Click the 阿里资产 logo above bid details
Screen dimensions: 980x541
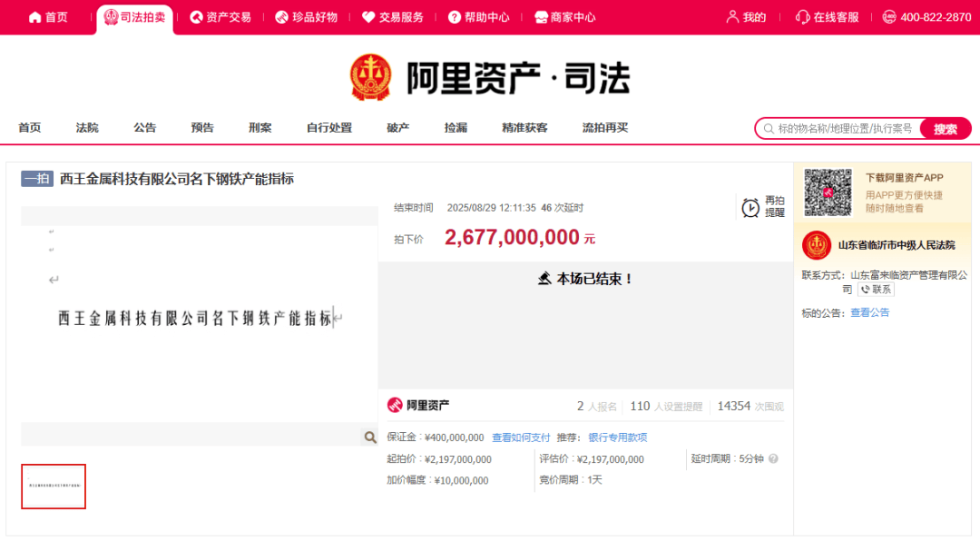396,405
